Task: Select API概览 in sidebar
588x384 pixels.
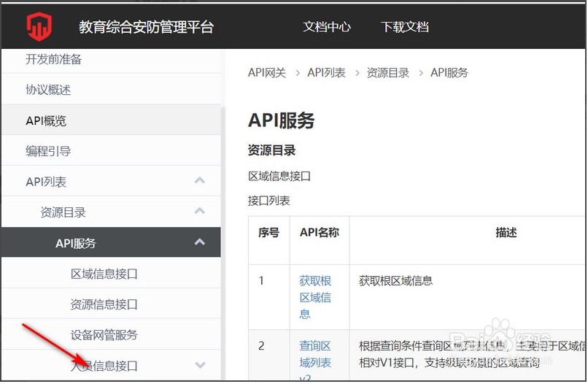Action: pos(46,121)
